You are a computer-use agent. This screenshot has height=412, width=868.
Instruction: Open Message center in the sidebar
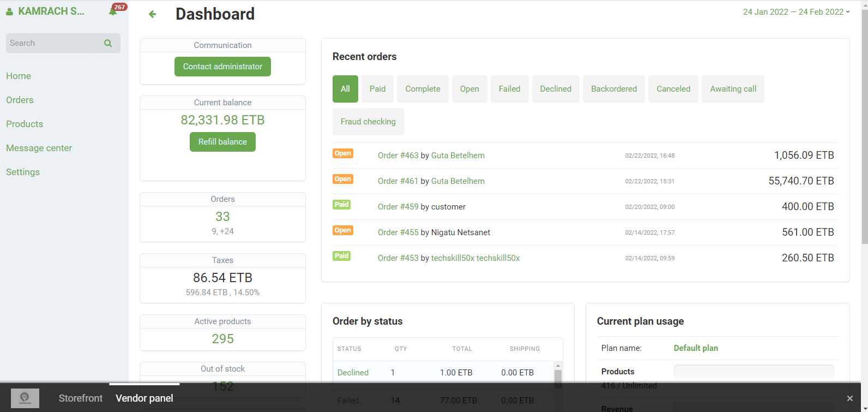click(x=39, y=148)
